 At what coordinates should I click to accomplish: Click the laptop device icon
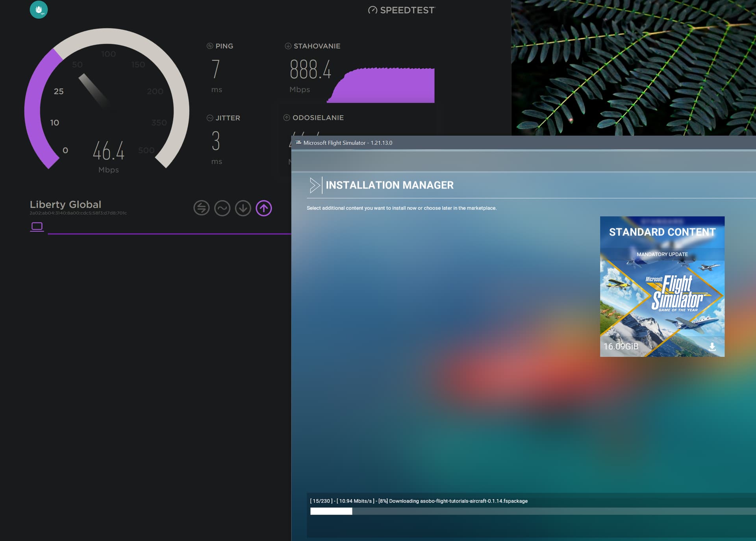tap(37, 226)
